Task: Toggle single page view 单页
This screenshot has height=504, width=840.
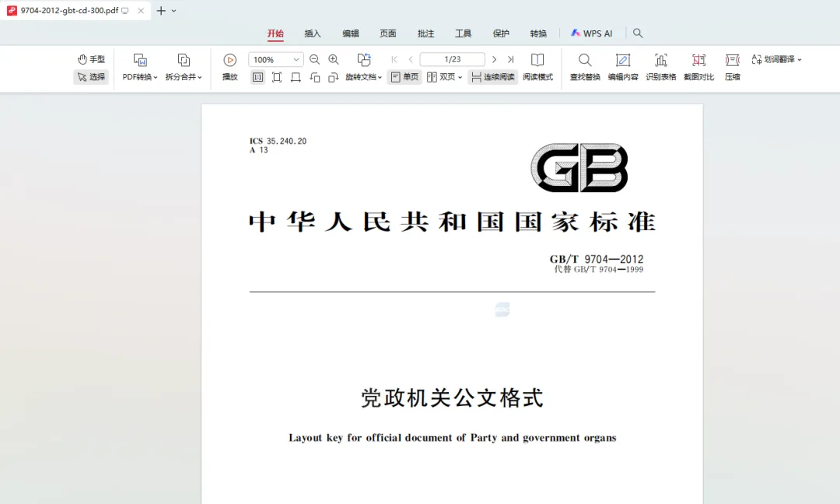Action: coord(404,77)
